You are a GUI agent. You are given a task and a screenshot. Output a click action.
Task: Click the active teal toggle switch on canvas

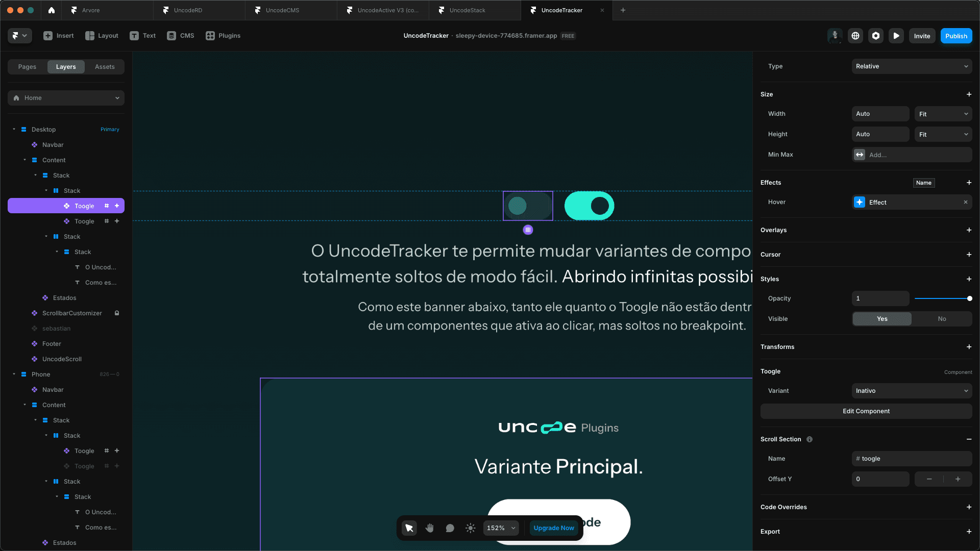[589, 206]
